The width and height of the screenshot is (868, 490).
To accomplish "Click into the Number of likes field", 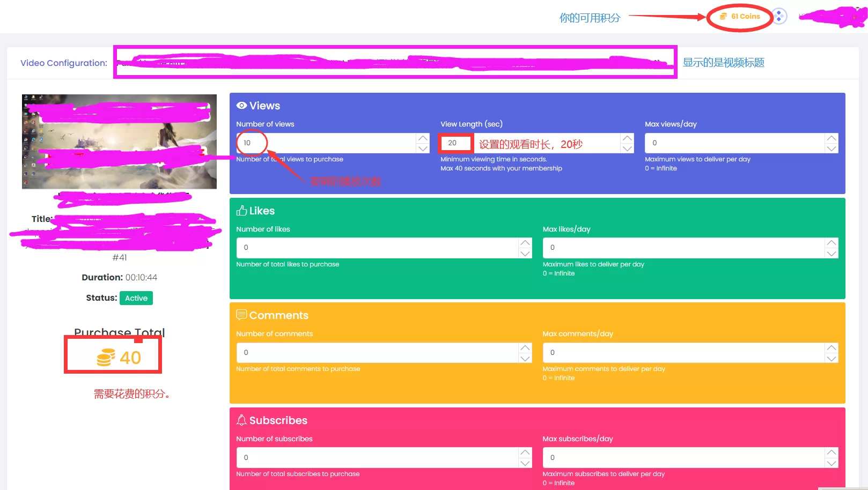I will pyautogui.click(x=376, y=248).
